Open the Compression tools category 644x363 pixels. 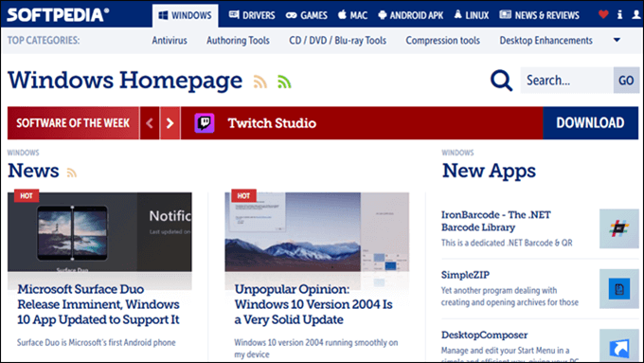point(443,41)
